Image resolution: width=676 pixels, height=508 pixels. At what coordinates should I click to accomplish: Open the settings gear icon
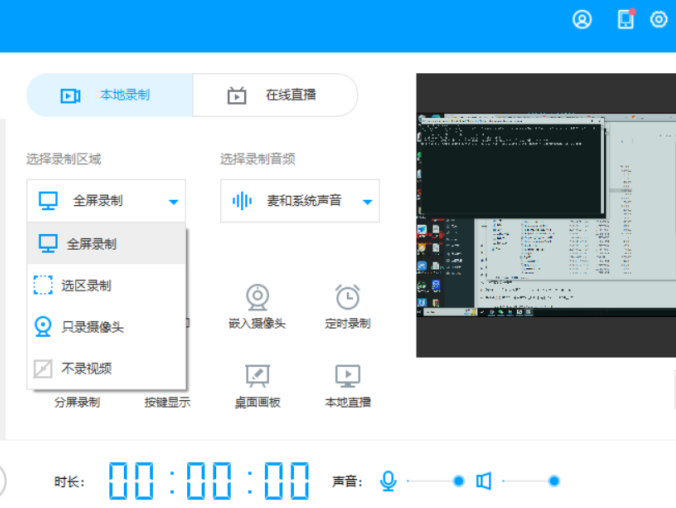658,19
